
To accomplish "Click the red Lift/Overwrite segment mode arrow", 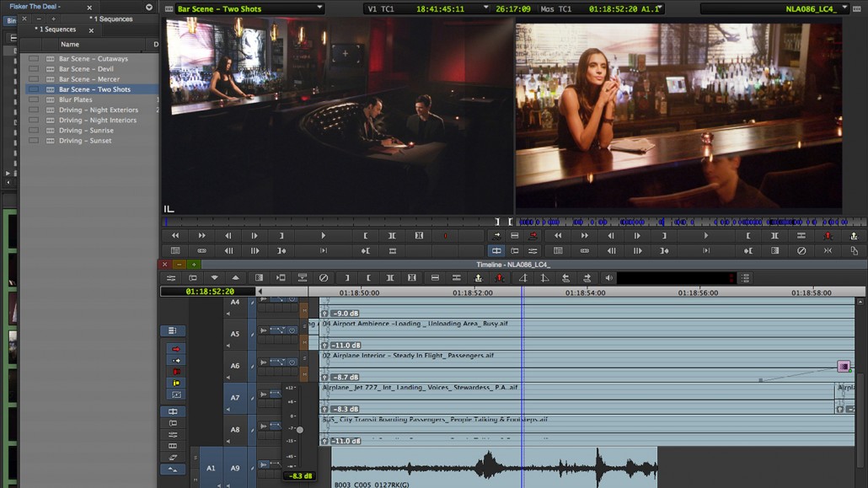I will point(176,349).
